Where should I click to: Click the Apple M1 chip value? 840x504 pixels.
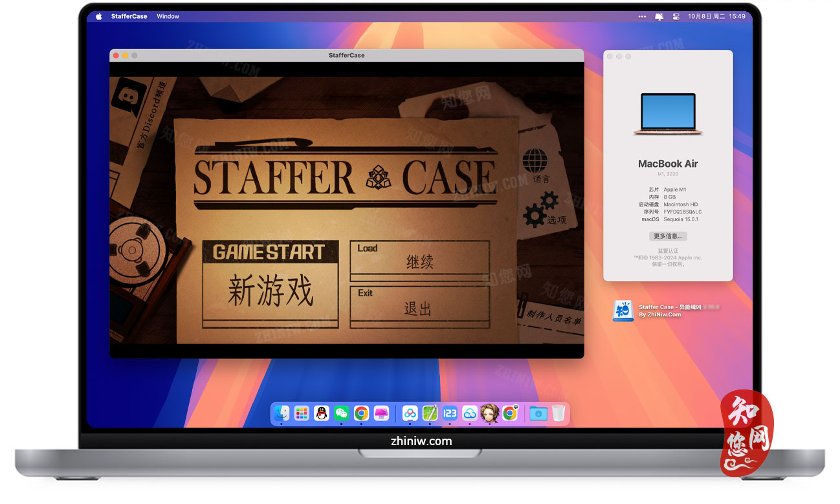[675, 190]
